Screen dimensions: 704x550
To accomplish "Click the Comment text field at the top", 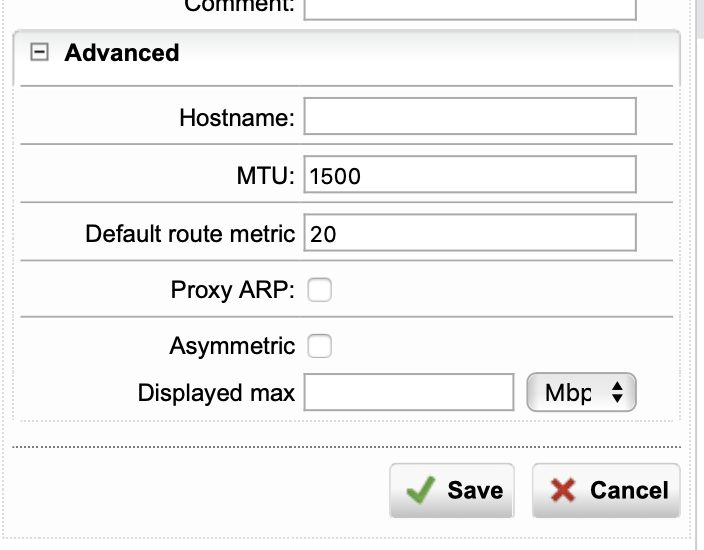I will click(470, 9).
